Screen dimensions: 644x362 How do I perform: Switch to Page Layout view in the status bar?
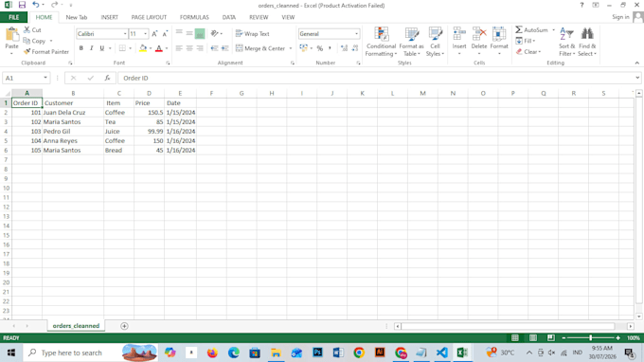533,337
